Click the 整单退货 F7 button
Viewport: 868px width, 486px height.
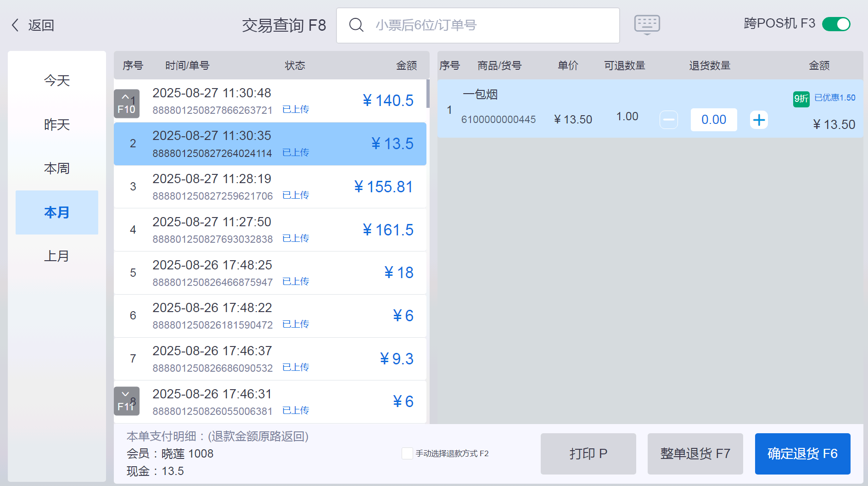coord(695,453)
